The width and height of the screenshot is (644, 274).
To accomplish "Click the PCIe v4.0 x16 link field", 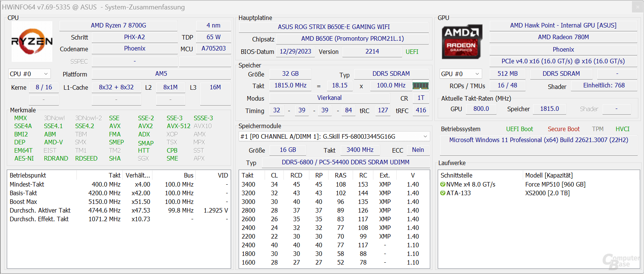I will 563,61.
